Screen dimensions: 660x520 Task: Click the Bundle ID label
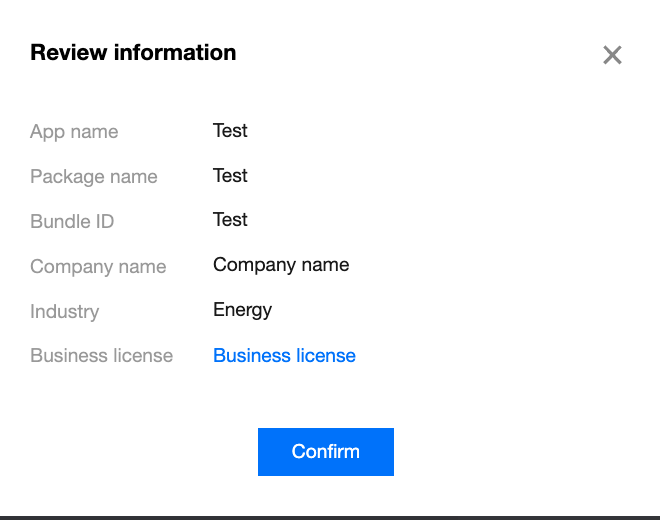pos(72,221)
